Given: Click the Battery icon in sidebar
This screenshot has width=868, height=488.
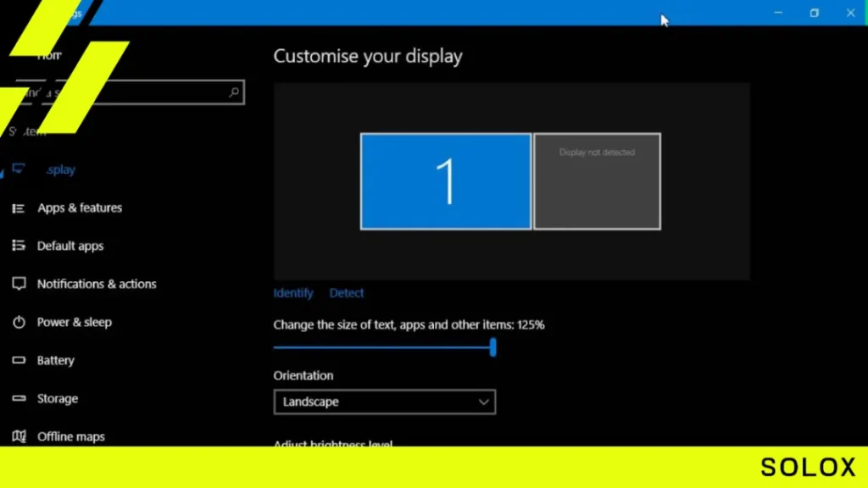Looking at the screenshot, I should [19, 360].
